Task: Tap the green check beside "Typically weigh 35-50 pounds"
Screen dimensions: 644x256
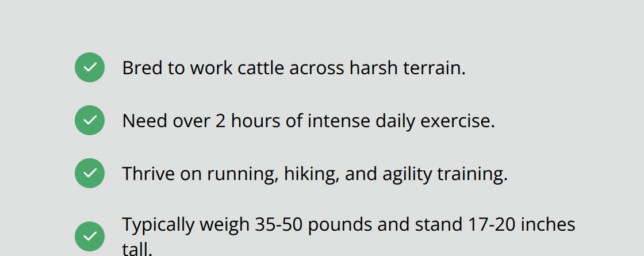Action: click(90, 236)
